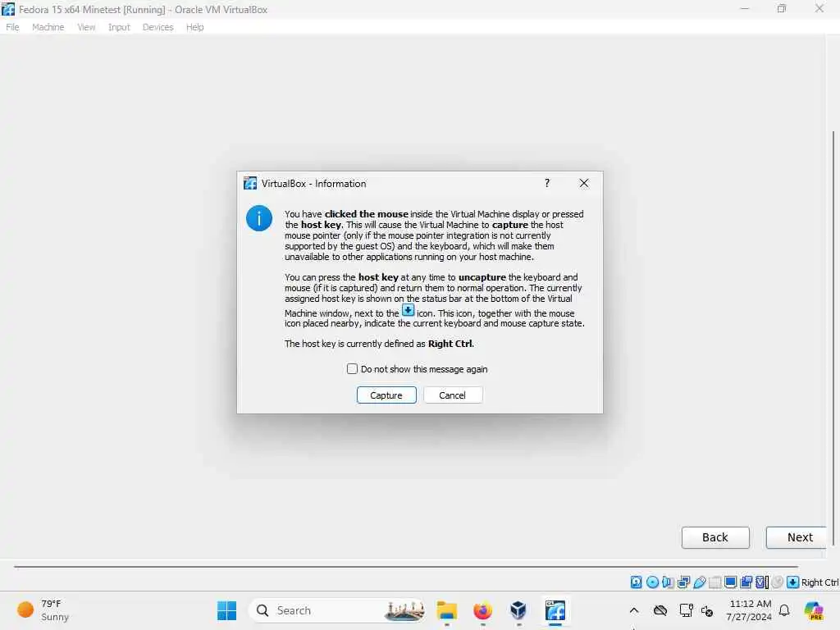Screen dimensions: 840x630
Task: Open the Devices menu
Action: (157, 27)
